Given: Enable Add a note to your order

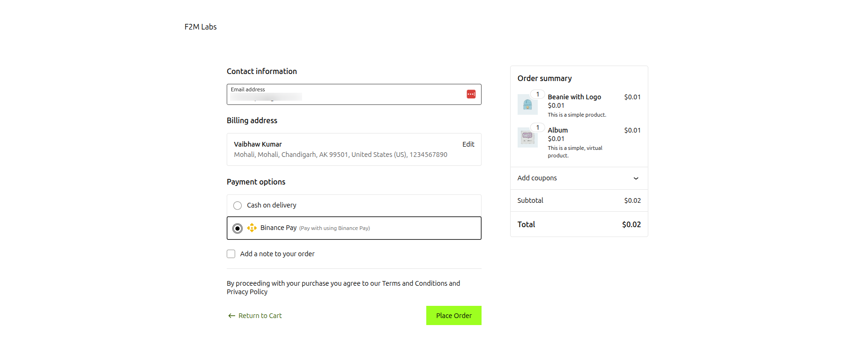Looking at the screenshot, I should 231,254.
